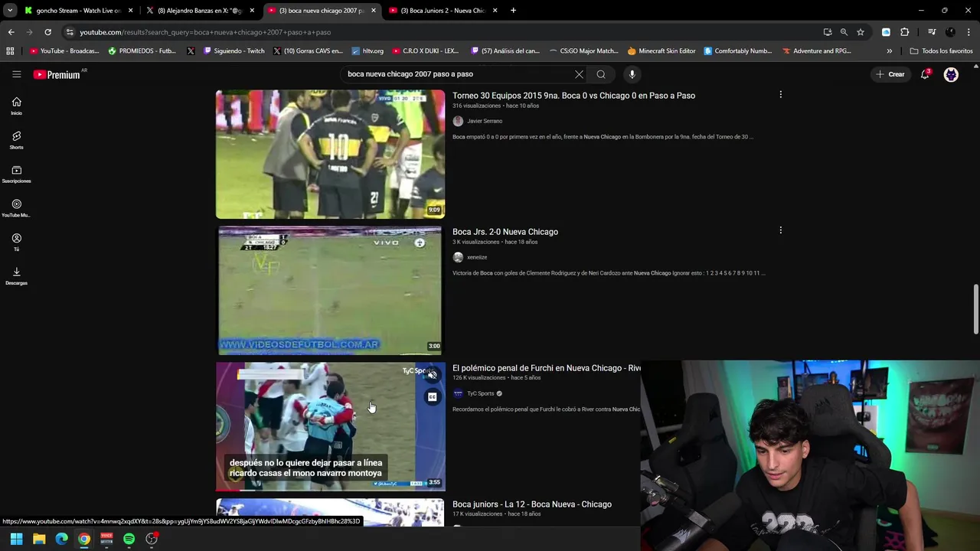Open the Minecraft Skin Editor bookmark

coord(661,51)
